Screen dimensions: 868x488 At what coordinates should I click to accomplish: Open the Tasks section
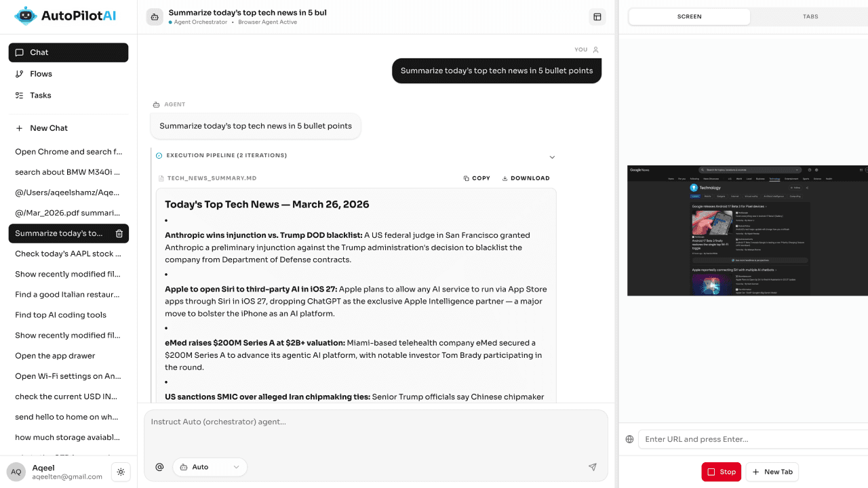(68, 96)
